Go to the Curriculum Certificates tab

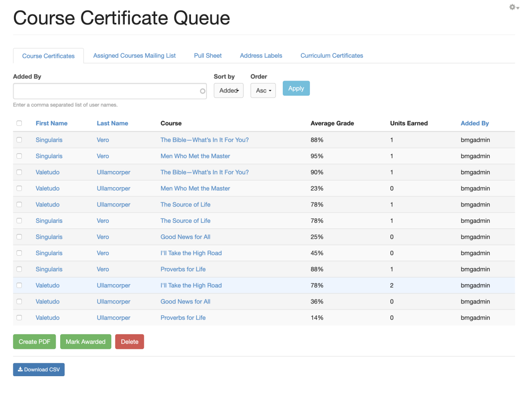click(332, 56)
